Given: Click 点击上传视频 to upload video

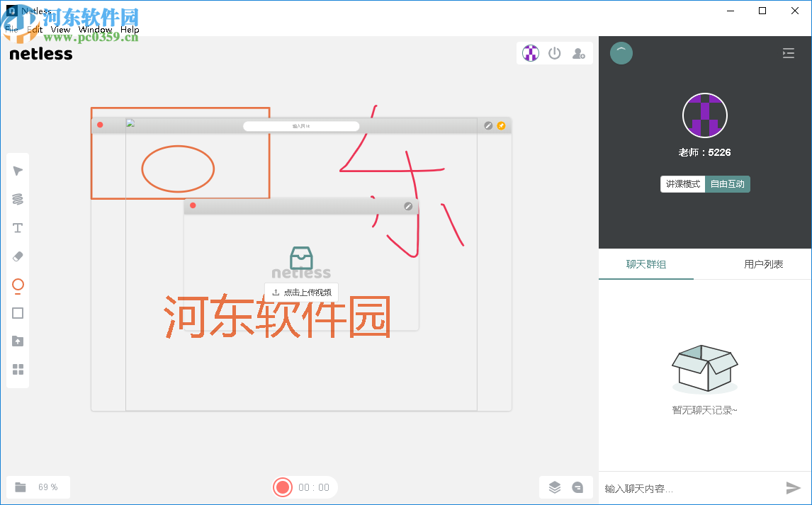Looking at the screenshot, I should point(301,291).
